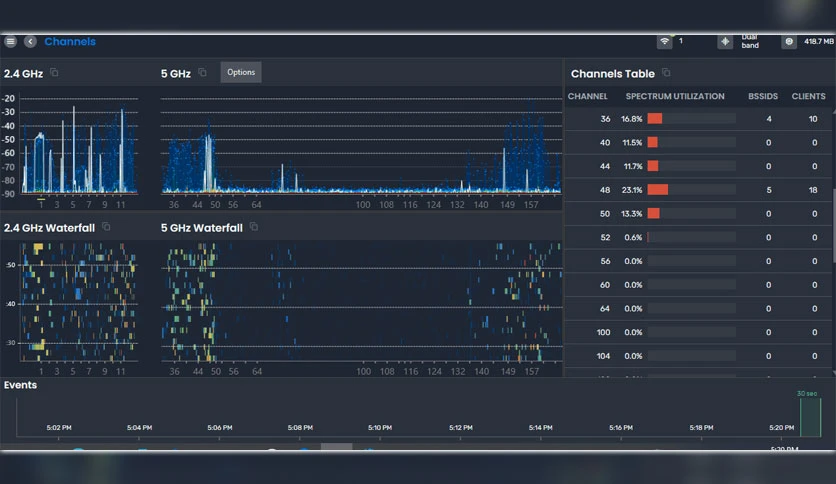The height and width of the screenshot is (484, 836).
Task: Sort by the CLIENTS column header
Action: pos(808,96)
